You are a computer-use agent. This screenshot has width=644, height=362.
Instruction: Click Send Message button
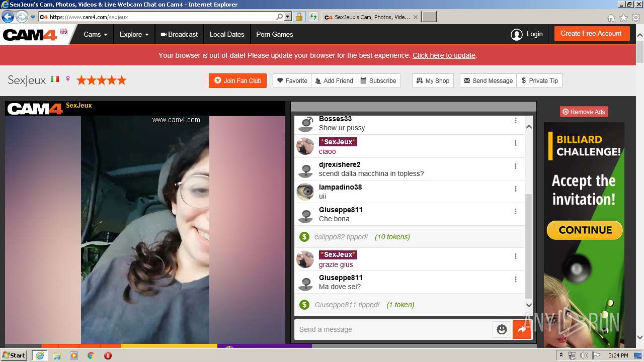488,80
